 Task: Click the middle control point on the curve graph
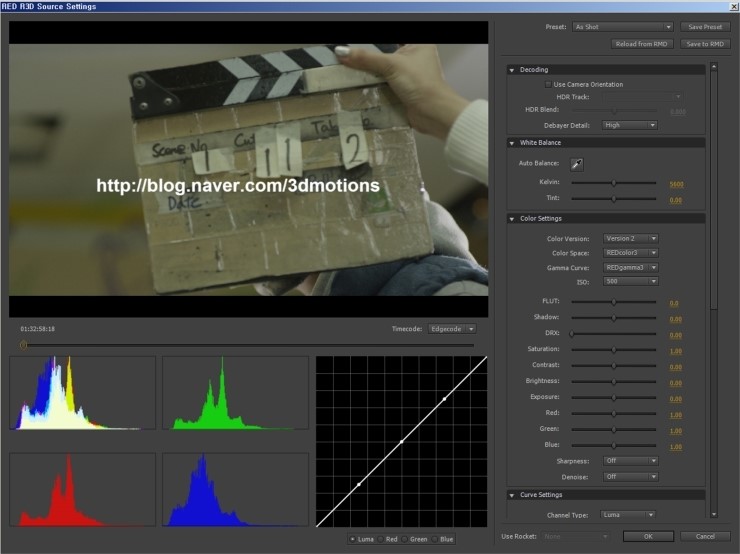coord(401,442)
